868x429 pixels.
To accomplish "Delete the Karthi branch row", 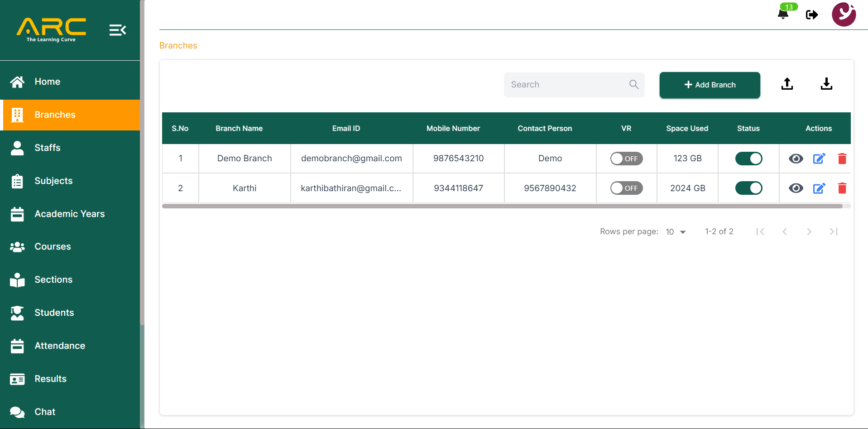I will pyautogui.click(x=842, y=188).
